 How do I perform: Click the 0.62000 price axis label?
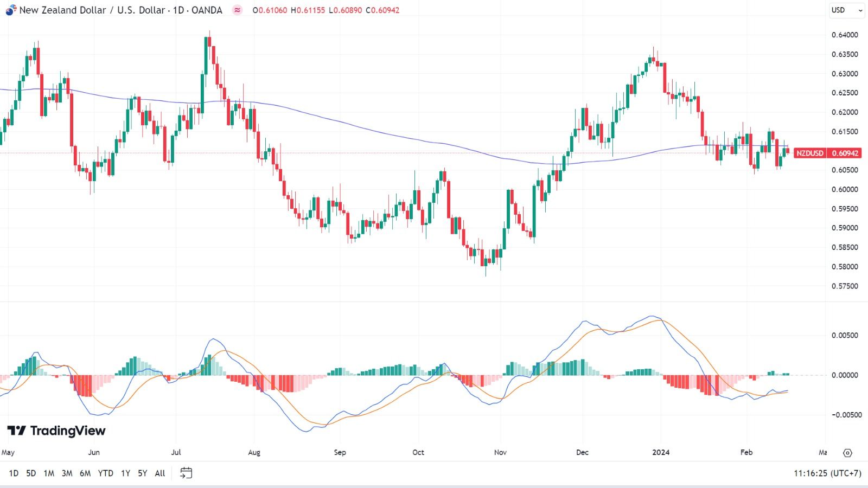point(845,112)
